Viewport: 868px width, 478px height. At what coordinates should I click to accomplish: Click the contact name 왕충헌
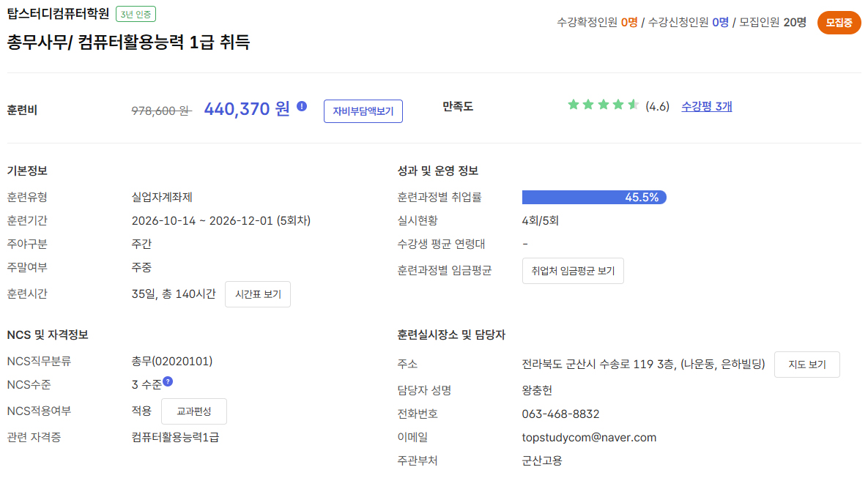tap(537, 391)
